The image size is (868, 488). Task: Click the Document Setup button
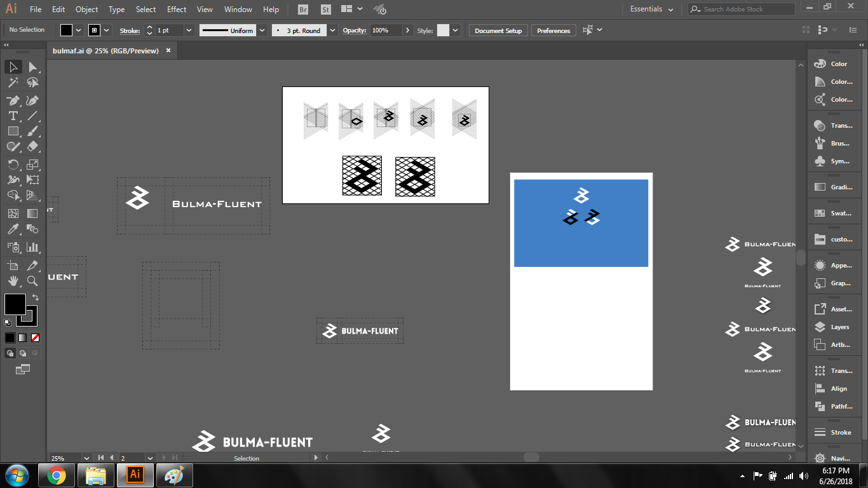pyautogui.click(x=498, y=30)
